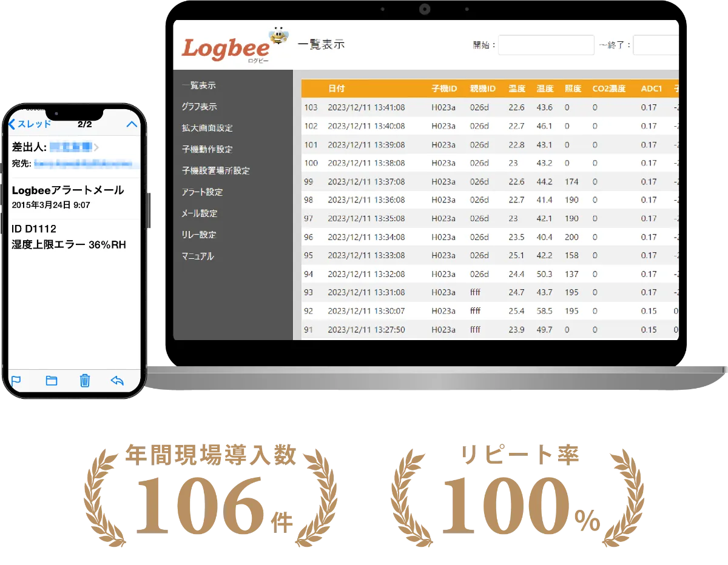Tap the flag icon in phone mail toolbar
728x565 pixels.
point(16,381)
